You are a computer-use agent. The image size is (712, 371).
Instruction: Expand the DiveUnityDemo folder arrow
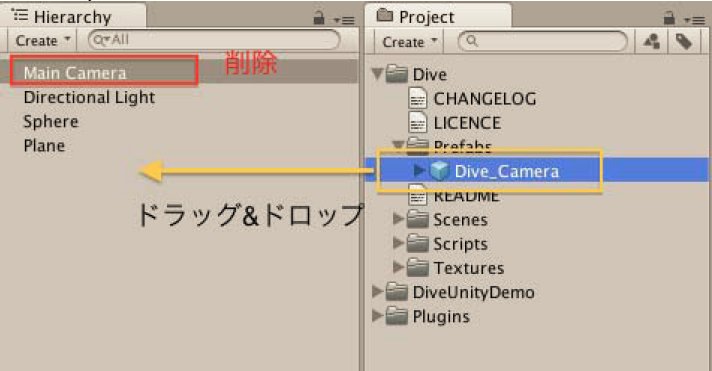pos(377,291)
